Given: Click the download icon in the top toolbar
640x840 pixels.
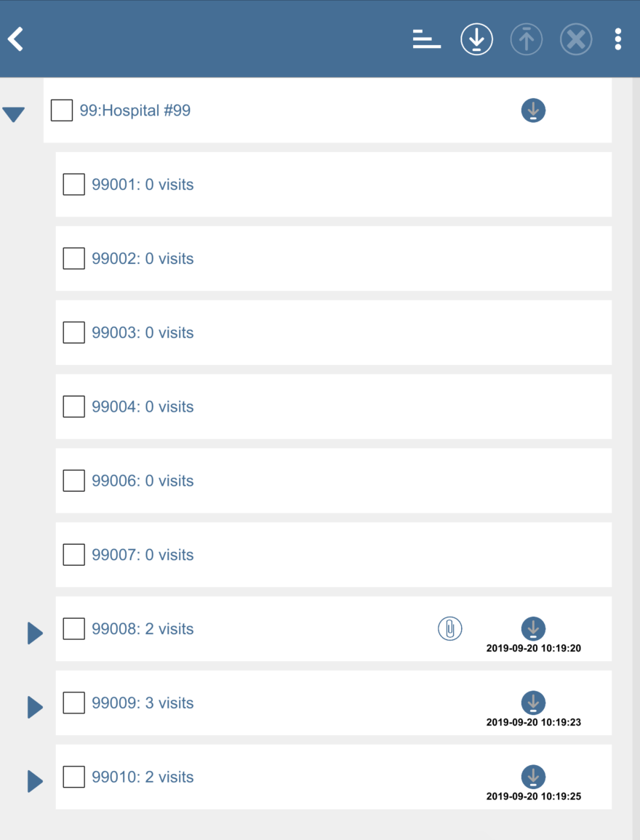Looking at the screenshot, I should pyautogui.click(x=477, y=39).
